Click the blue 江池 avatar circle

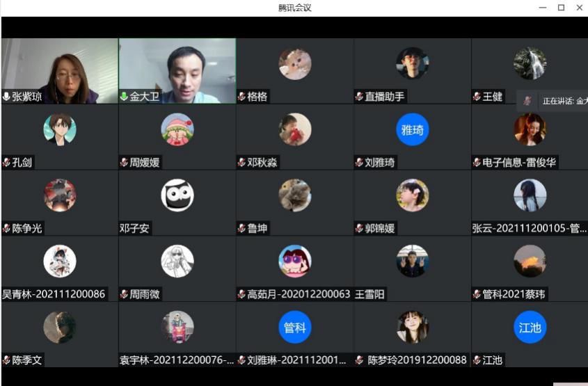click(x=530, y=327)
